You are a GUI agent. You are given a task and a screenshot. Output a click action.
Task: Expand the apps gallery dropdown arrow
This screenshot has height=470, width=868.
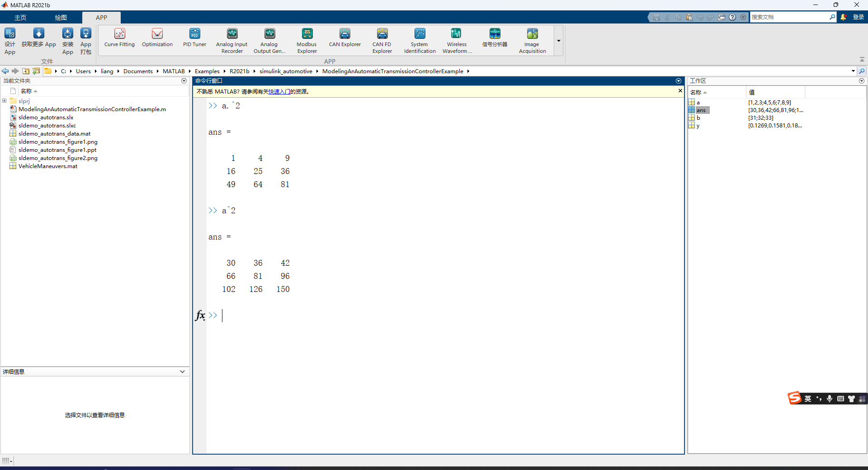(559, 41)
